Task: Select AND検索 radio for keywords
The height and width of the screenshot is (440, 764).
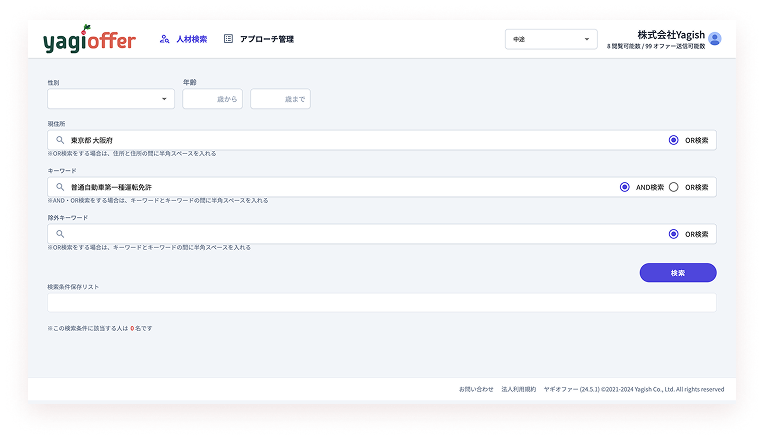Action: point(625,187)
